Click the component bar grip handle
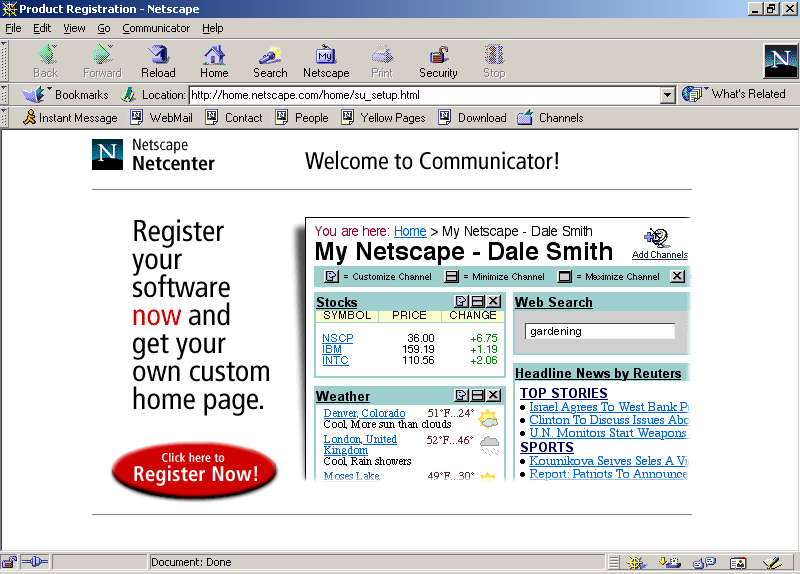The height and width of the screenshot is (574, 800). coord(614,563)
